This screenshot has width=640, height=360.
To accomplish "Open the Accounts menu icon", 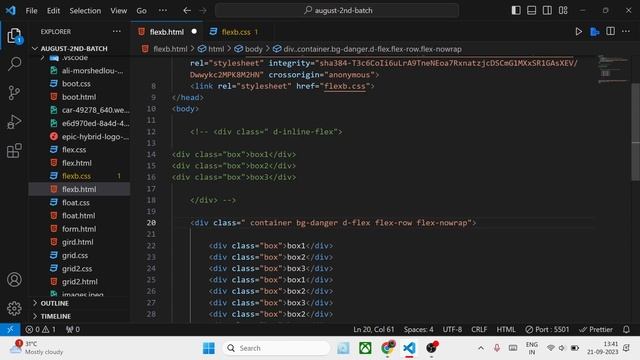I will [14, 280].
